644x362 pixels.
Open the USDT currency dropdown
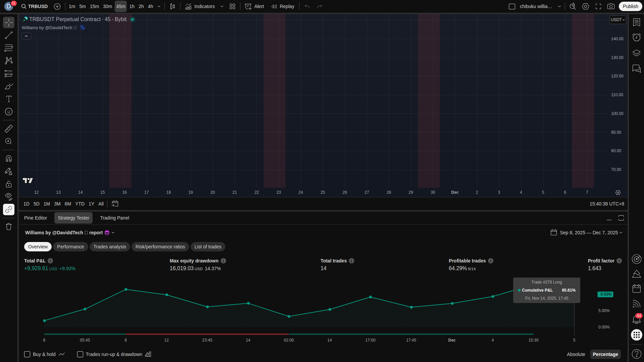(618, 20)
